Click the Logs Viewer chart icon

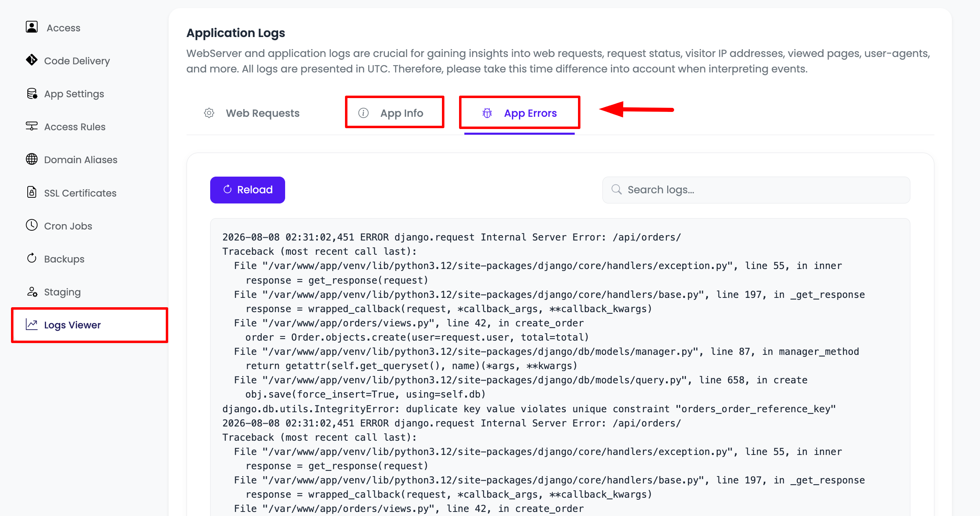coord(32,324)
